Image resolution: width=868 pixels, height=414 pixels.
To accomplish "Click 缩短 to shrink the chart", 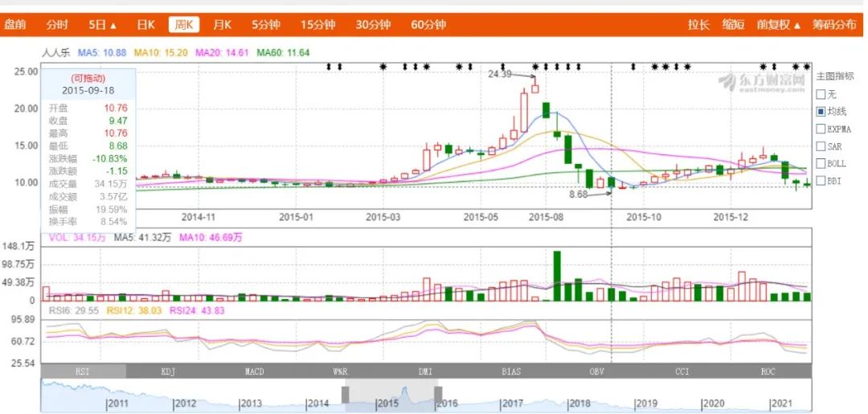I will [733, 25].
